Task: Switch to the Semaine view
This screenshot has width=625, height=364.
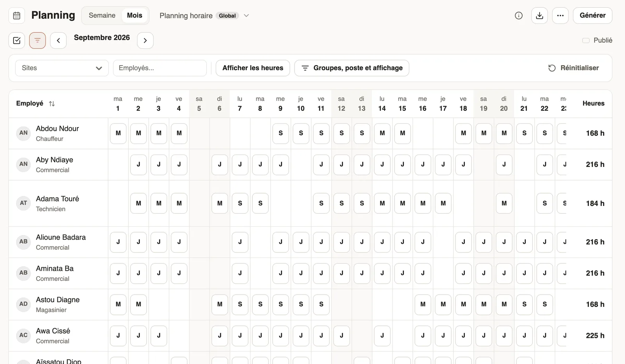Action: click(x=102, y=15)
